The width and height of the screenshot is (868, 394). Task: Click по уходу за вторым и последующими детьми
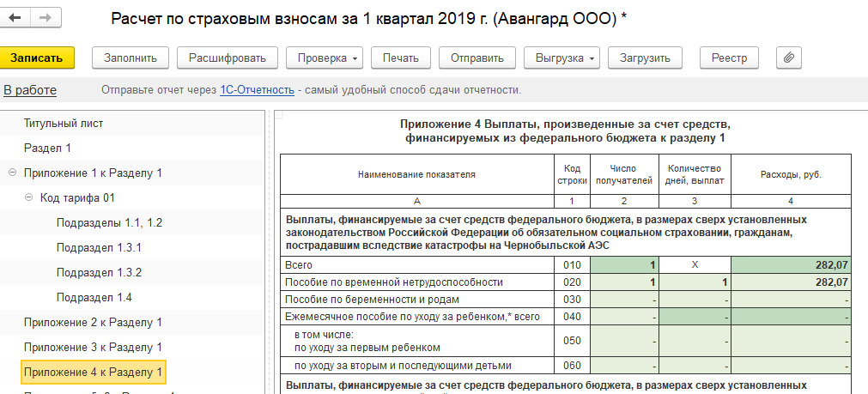click(403, 366)
